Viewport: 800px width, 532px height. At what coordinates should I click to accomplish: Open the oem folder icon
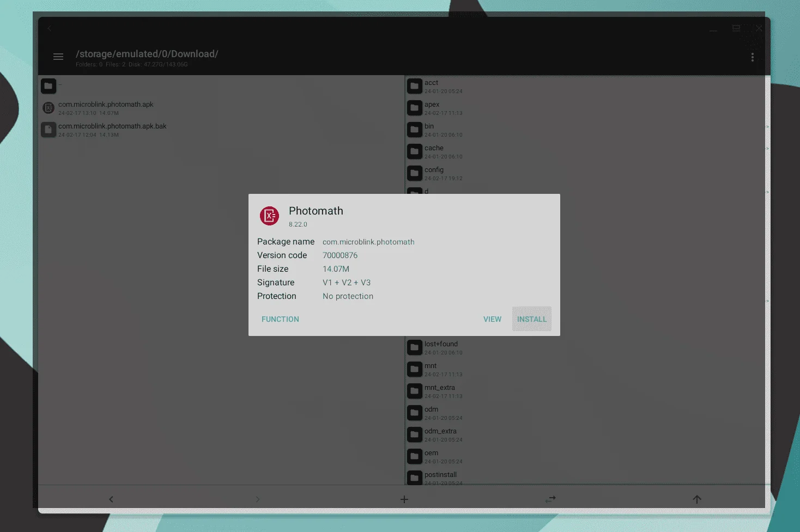(415, 456)
